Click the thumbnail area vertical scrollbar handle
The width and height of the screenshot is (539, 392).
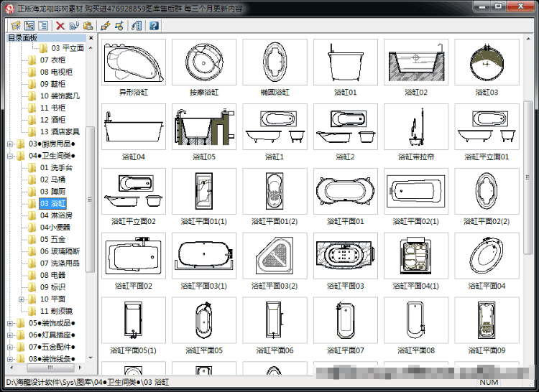click(528, 177)
